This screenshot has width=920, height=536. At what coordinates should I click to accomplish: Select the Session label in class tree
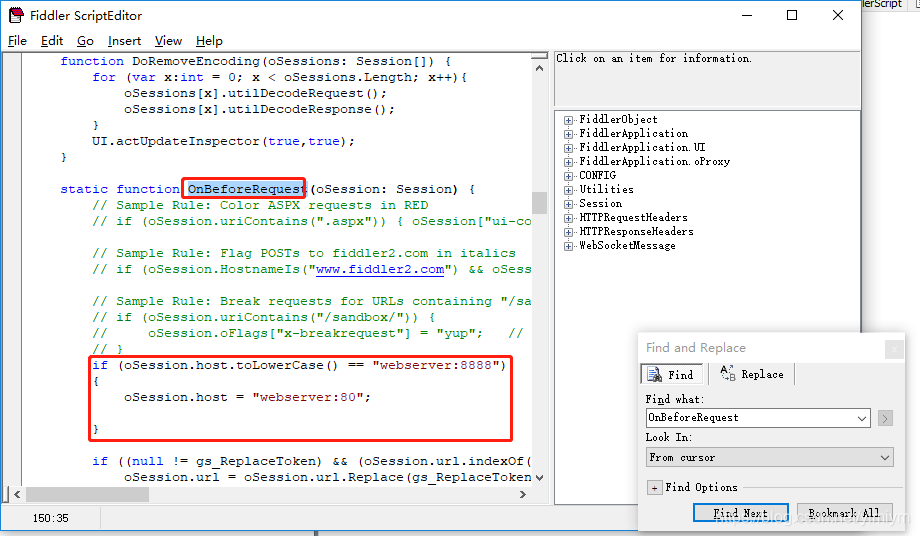coord(600,204)
